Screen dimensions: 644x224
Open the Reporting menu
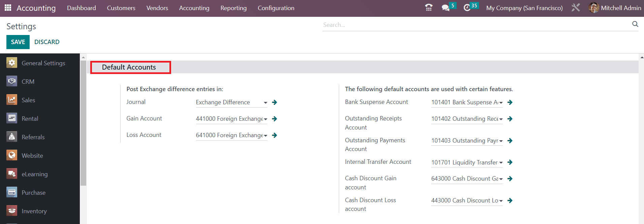click(x=233, y=8)
